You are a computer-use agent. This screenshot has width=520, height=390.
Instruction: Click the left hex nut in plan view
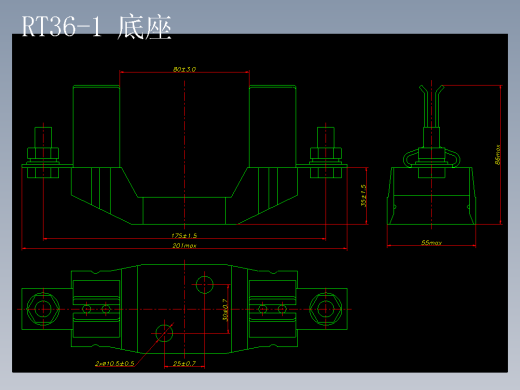point(43,309)
